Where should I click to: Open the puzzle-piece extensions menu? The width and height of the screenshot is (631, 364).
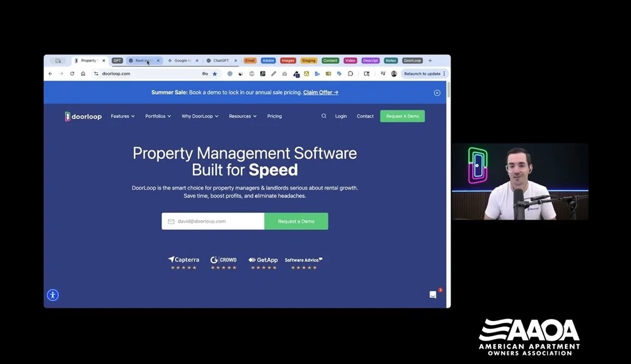coord(351,73)
